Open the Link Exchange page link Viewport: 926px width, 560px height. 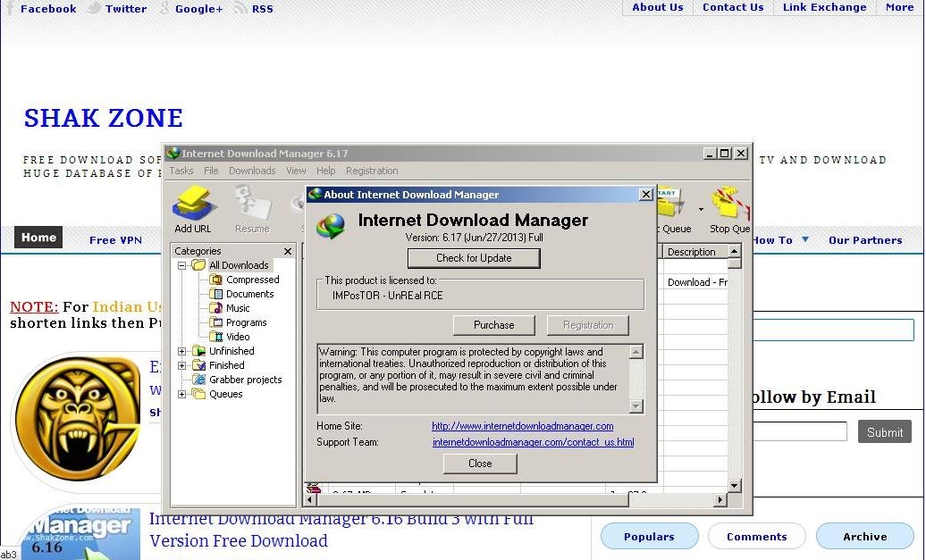[x=824, y=7]
